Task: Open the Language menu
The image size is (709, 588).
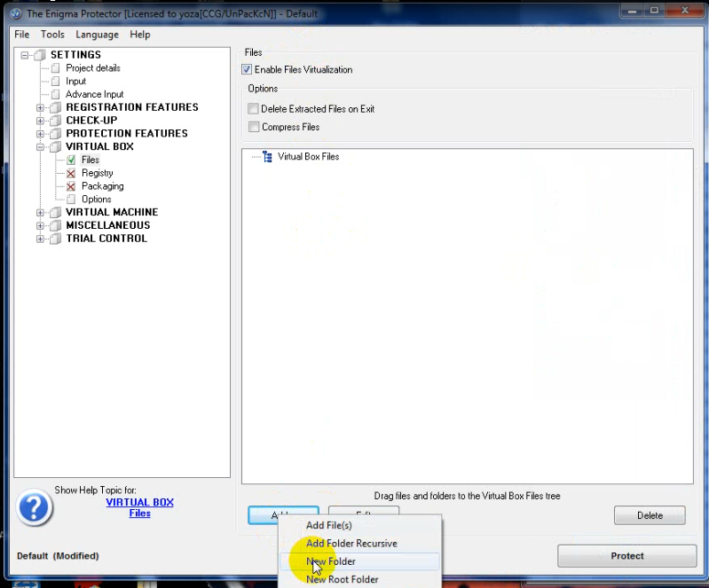Action: pyautogui.click(x=98, y=35)
